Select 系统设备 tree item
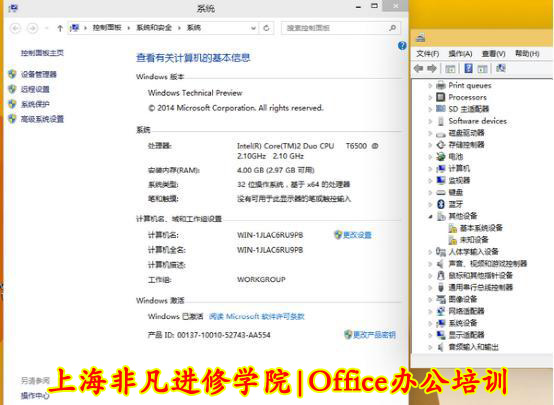Screen dimensions: 554x405 [462, 323]
